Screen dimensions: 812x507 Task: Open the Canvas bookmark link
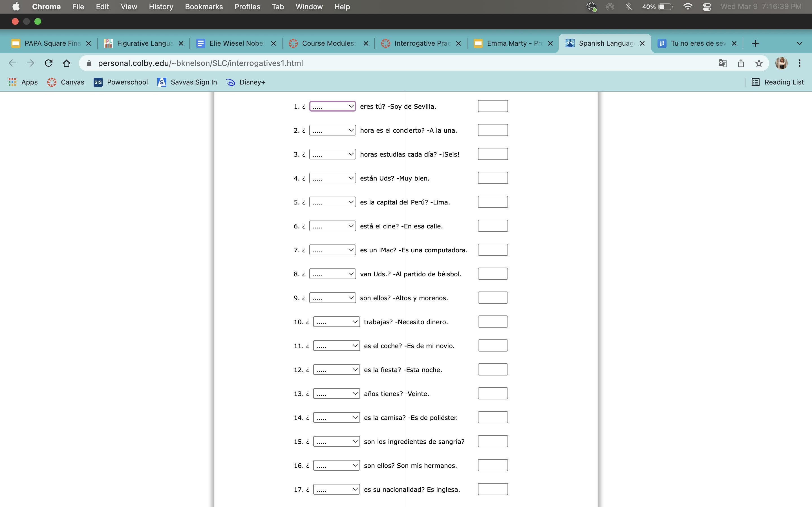click(66, 82)
